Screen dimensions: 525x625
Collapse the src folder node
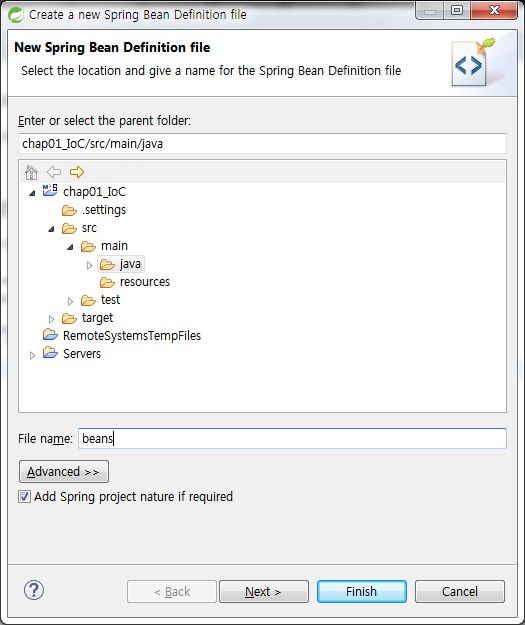(51, 229)
